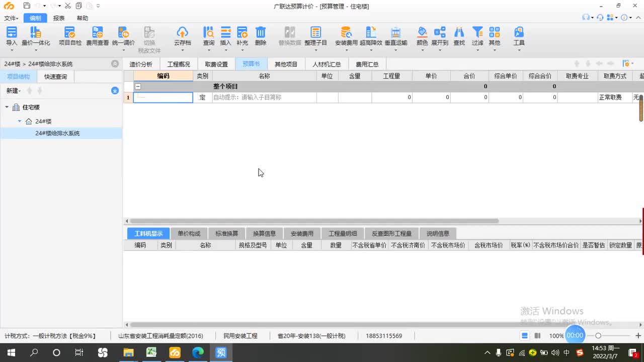Collapse the left panel with double-chevron button

115,64
